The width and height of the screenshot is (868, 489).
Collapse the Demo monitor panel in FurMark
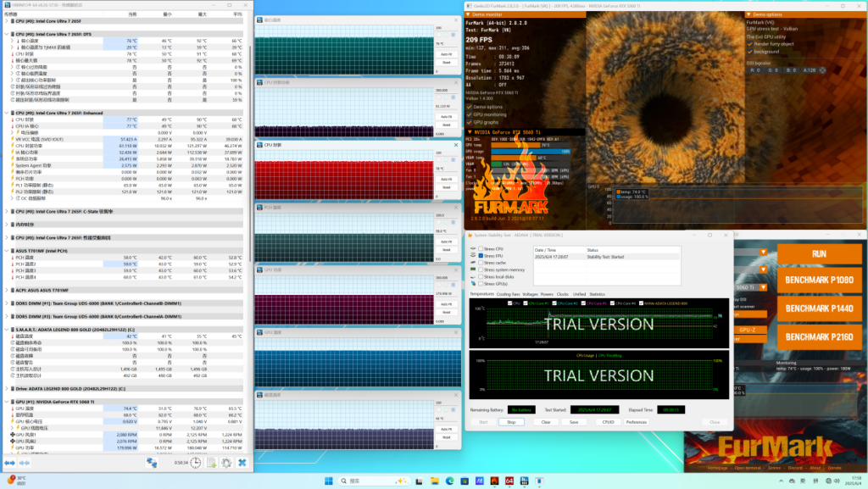468,14
